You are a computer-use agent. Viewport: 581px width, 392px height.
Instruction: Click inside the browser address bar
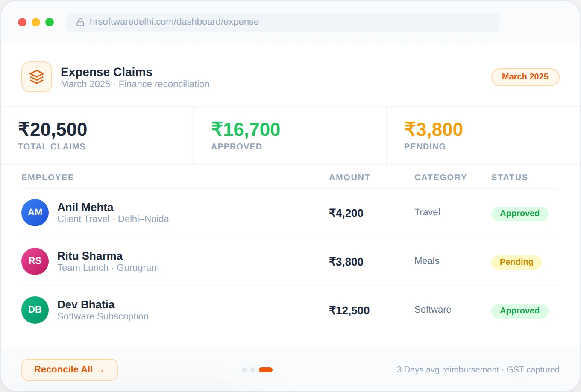[x=282, y=22]
